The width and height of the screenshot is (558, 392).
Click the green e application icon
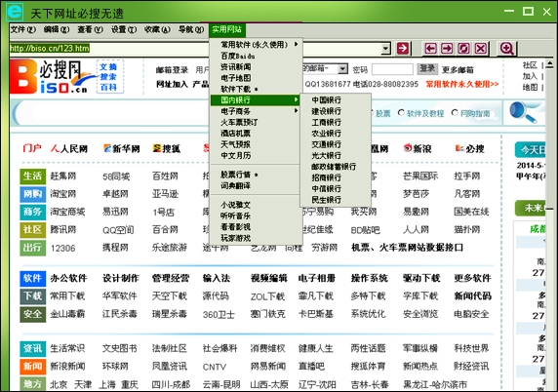(15, 12)
